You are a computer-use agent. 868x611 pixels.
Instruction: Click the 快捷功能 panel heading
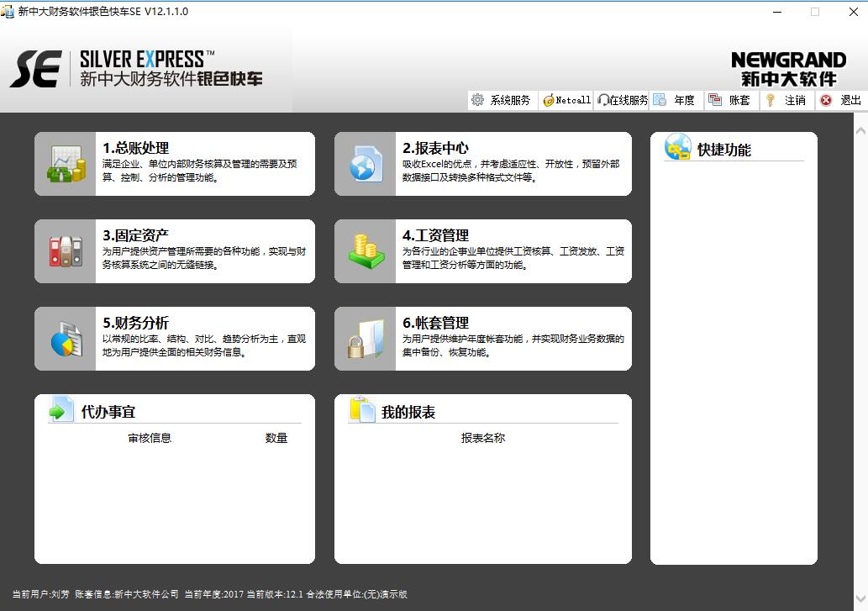pos(724,150)
